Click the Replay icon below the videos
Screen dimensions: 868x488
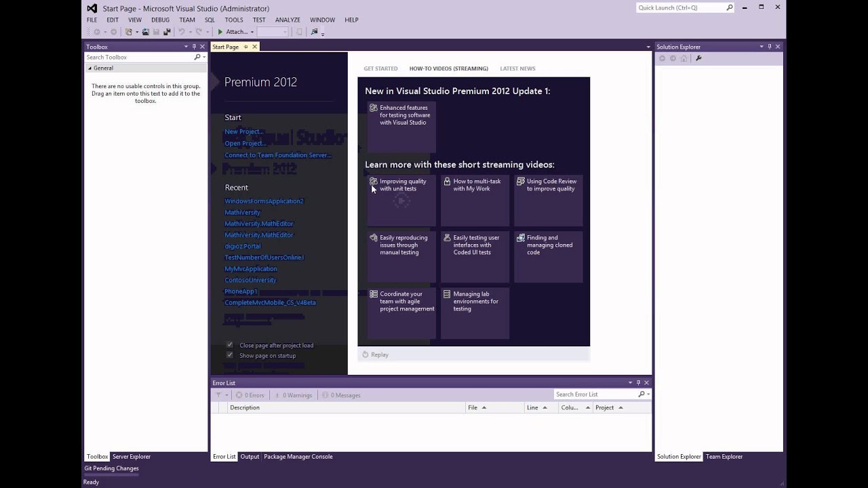click(366, 354)
